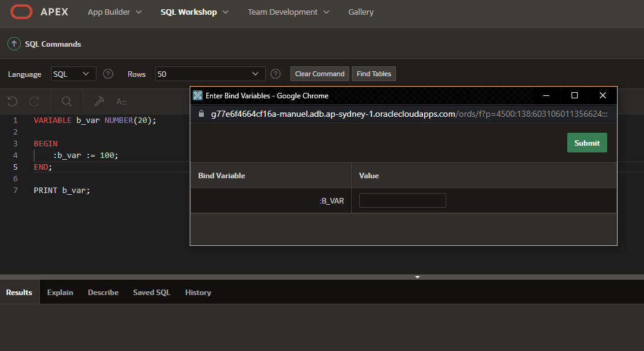Click the popup window's APEX favicon
644x351 pixels.
pos(198,95)
